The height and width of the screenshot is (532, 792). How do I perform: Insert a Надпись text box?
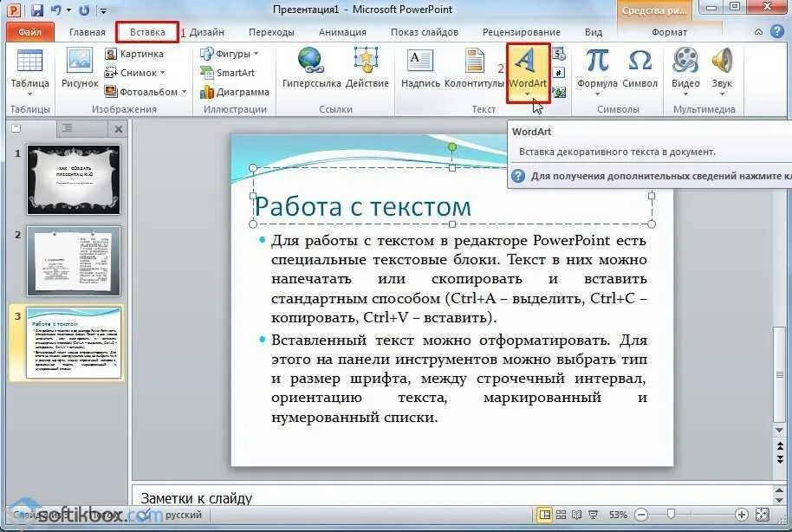click(420, 68)
